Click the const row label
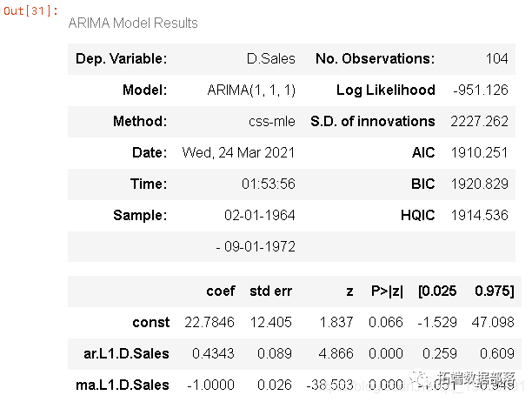The width and height of the screenshot is (532, 402). [x=151, y=322]
